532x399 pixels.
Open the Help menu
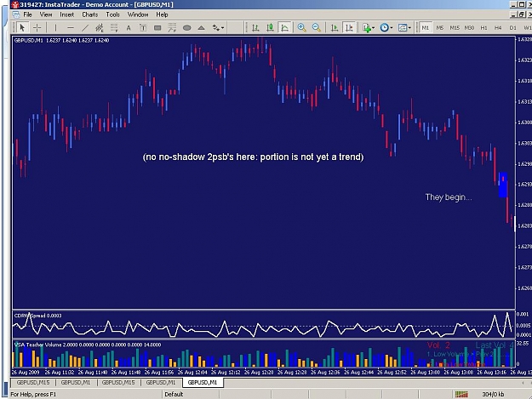[162, 14]
